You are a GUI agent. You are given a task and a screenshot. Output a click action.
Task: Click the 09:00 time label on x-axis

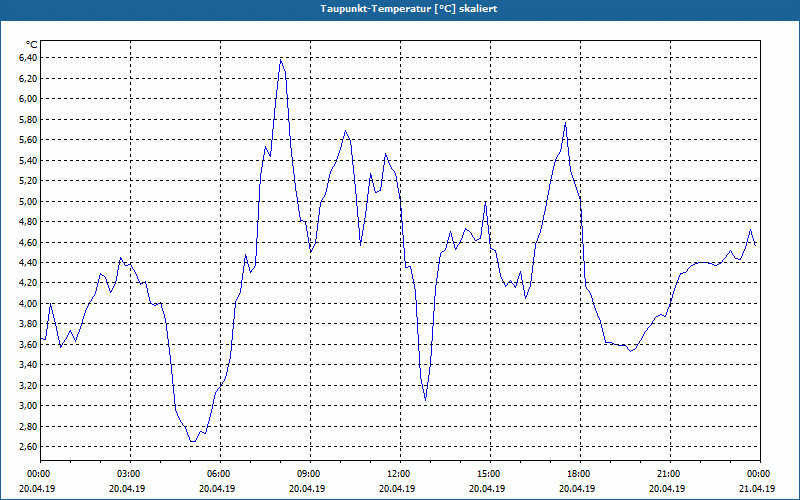[x=310, y=474]
